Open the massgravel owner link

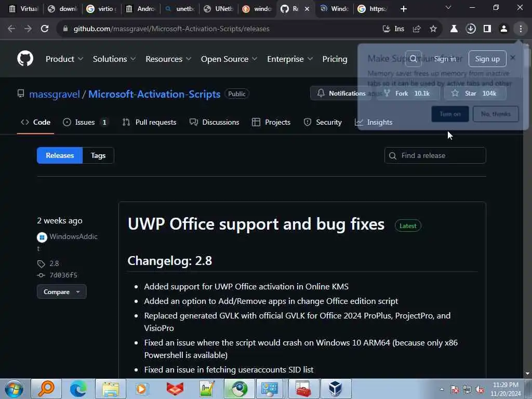(x=54, y=94)
